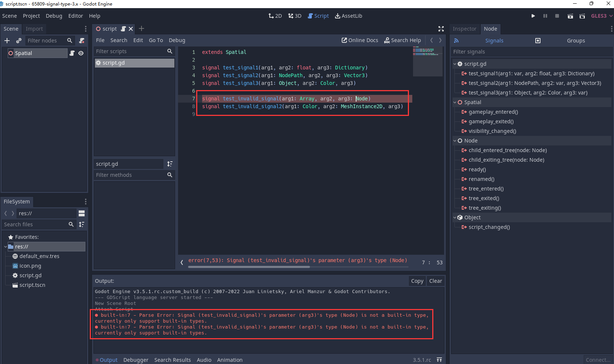614x364 pixels.
Task: Stop the running scene
Action: pos(557,16)
